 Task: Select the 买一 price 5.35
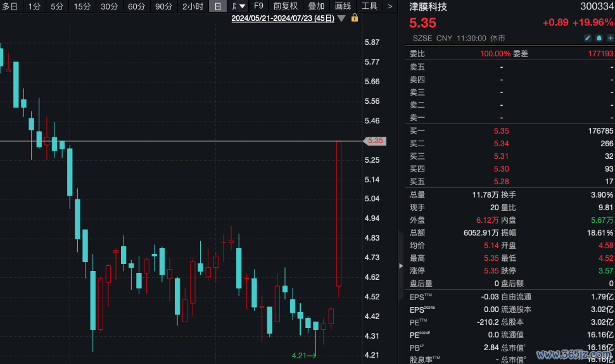pyautogui.click(x=501, y=131)
